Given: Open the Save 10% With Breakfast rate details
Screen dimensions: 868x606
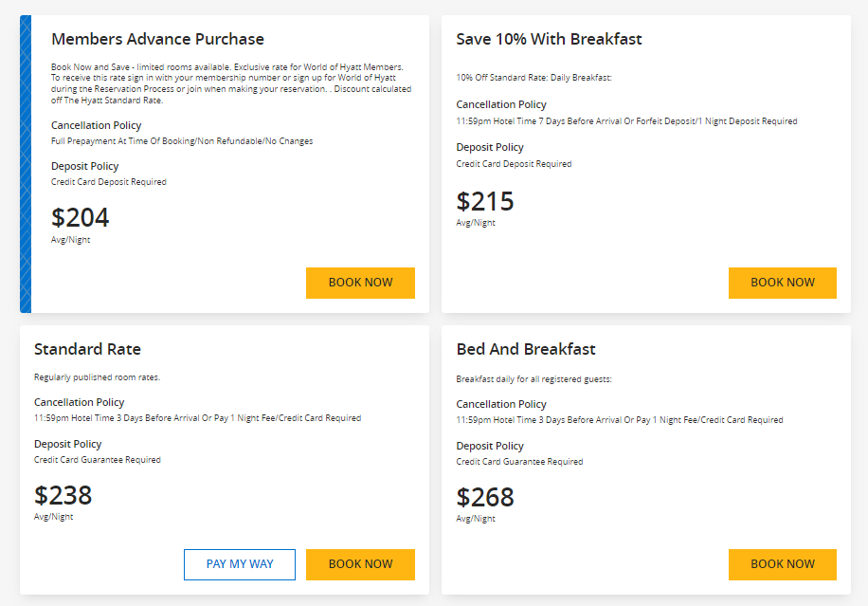Looking at the screenshot, I should click(x=549, y=39).
